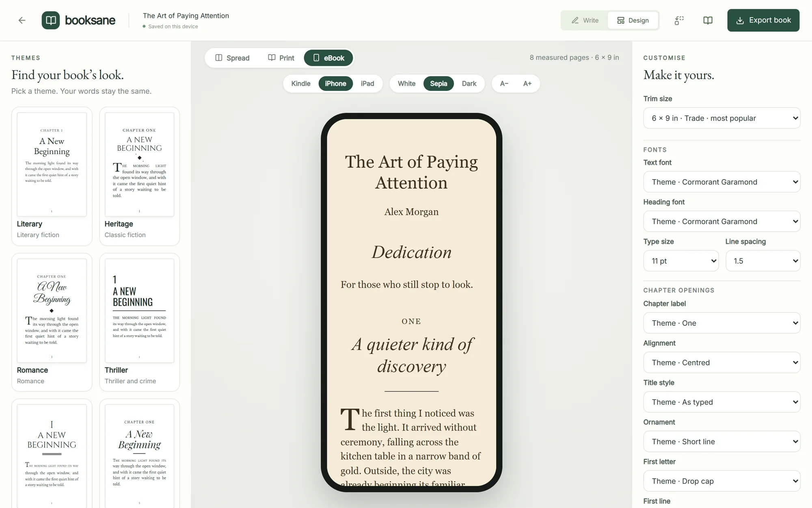Click 'Saved on this device' status text
This screenshot has height=508, width=812.
pyautogui.click(x=173, y=26)
